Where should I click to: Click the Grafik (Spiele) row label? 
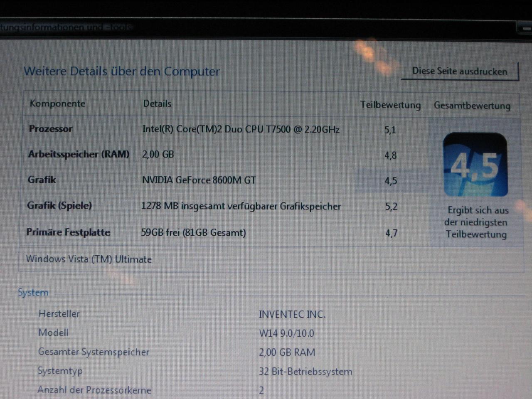click(x=59, y=205)
